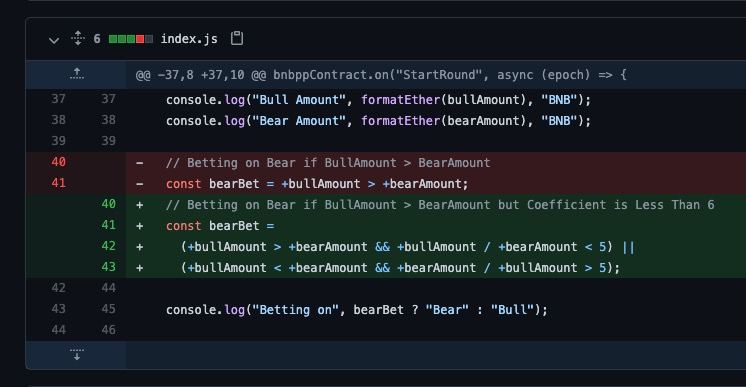
Task: Click the "Bull" string in ternary expression
Action: [x=512, y=309]
